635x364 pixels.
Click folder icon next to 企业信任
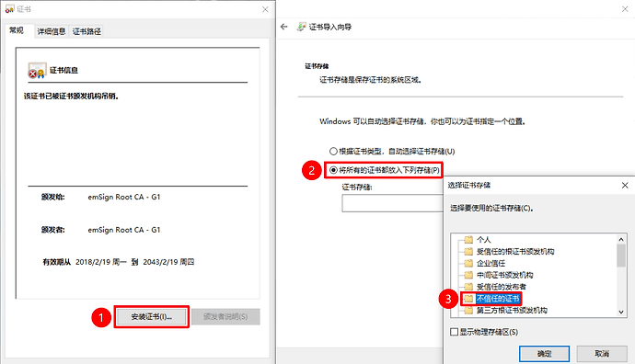click(468, 263)
